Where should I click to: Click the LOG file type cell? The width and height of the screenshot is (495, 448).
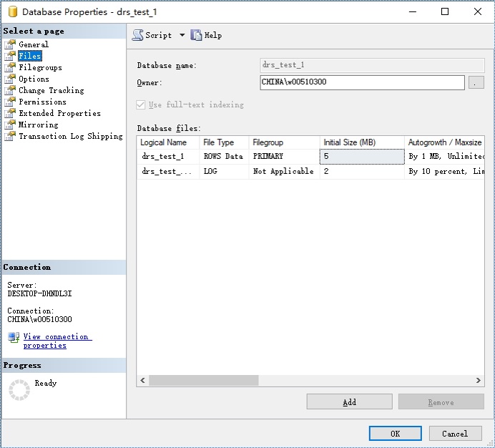tap(224, 172)
